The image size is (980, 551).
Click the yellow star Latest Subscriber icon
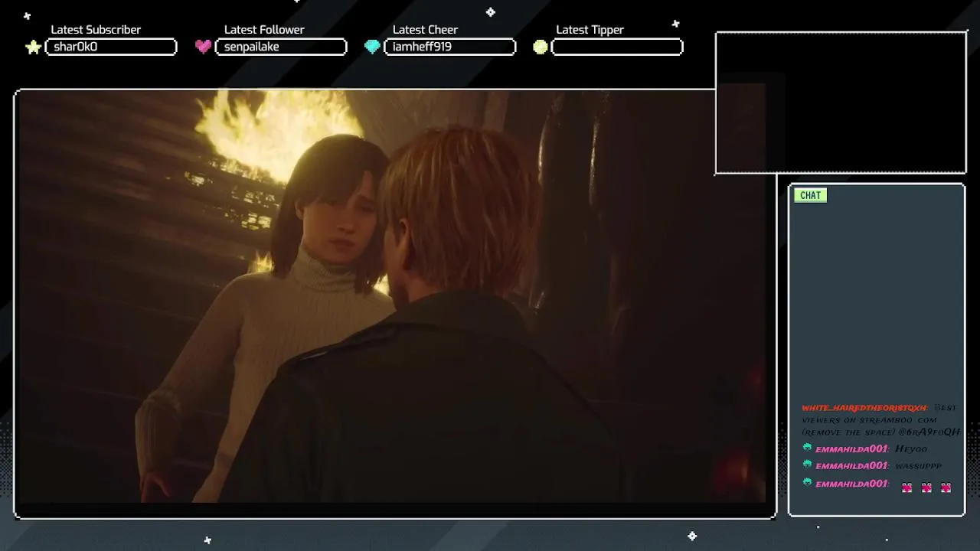pyautogui.click(x=33, y=47)
